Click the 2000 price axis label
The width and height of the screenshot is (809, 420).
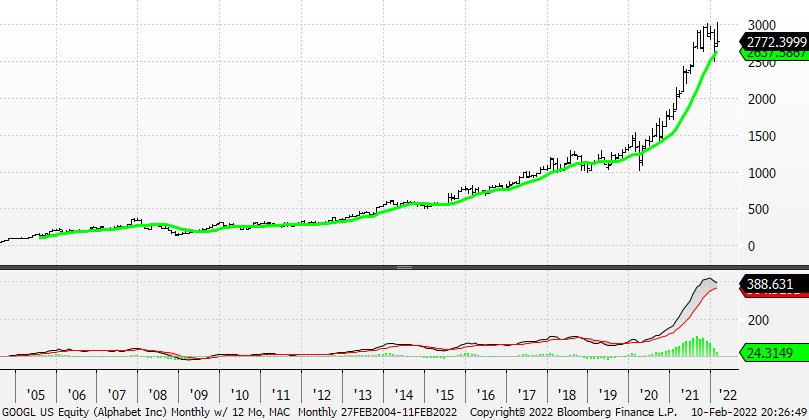[x=762, y=99]
